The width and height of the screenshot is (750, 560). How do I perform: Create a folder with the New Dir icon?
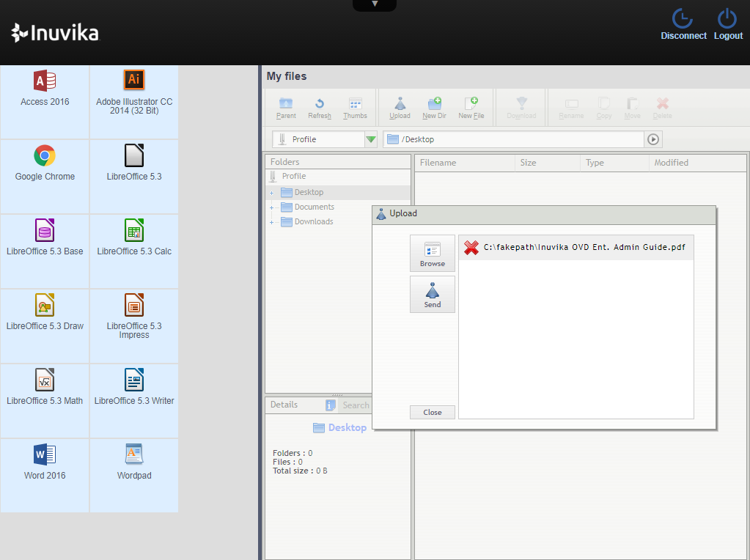pos(434,107)
